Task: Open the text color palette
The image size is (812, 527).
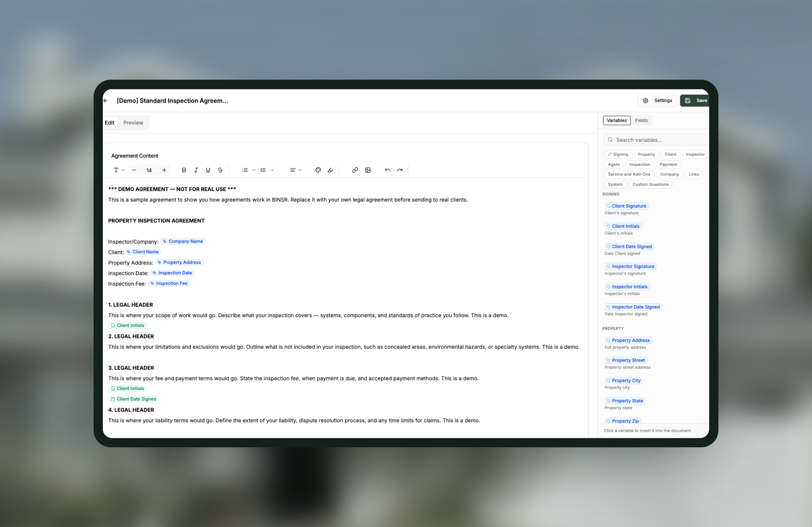Action: click(318, 170)
